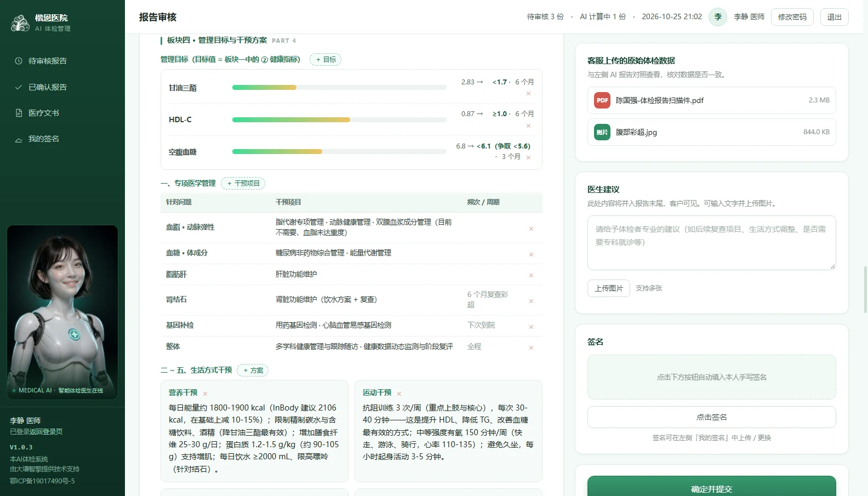
Task: Open 已确认报告 in sidebar
Action: click(x=62, y=87)
